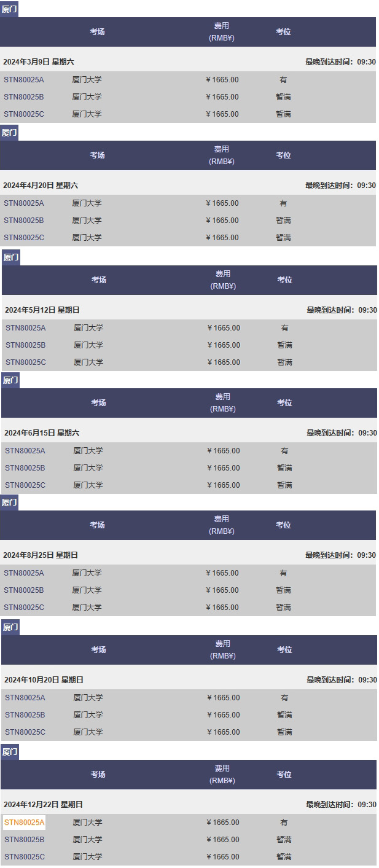Open STN80025A under the April 20 date
This screenshot has width=379, height=868.
[x=24, y=203]
